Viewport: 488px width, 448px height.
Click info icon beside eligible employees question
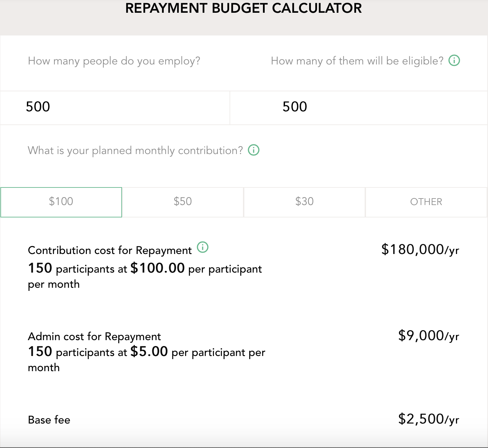click(454, 61)
